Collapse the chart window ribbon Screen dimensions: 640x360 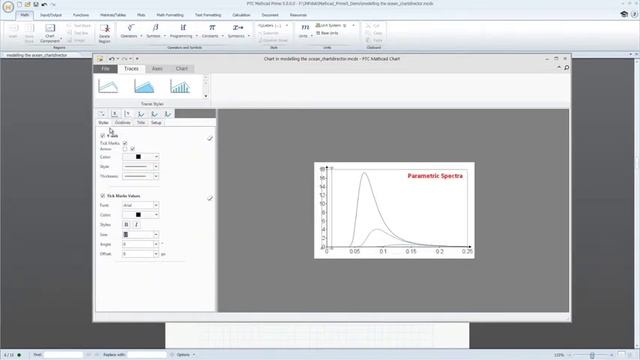pos(559,67)
